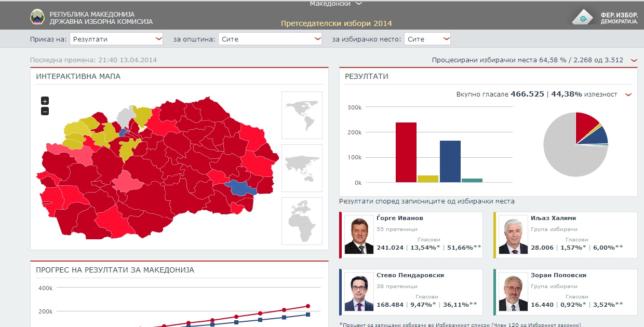The width and height of the screenshot is (644, 327).
Task: Expand the processed polling stations chevron
Action: click(x=634, y=61)
